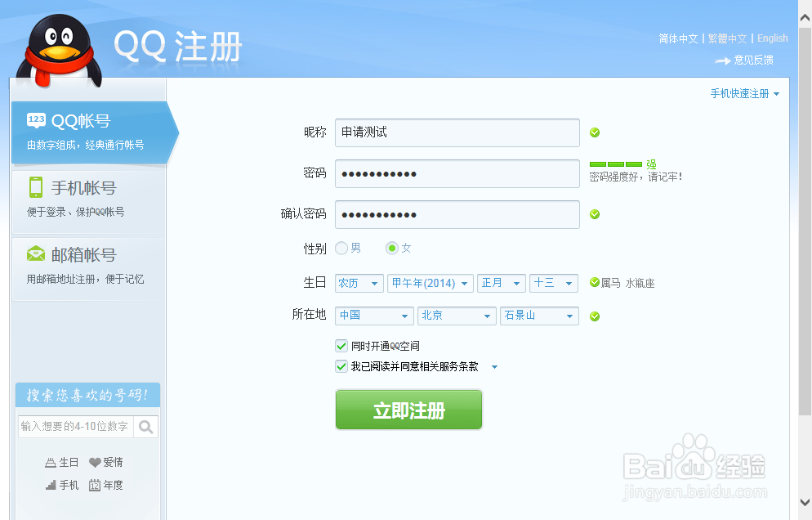Screen dimensions: 812x520
Task: Click the 4-10 digit number input field
Action: pos(78,426)
